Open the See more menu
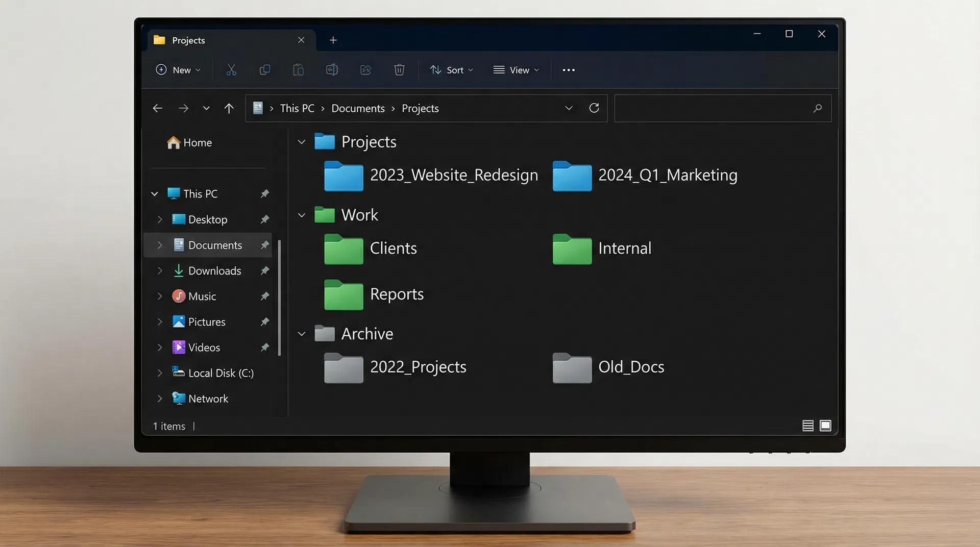This screenshot has height=547, width=980. click(568, 70)
